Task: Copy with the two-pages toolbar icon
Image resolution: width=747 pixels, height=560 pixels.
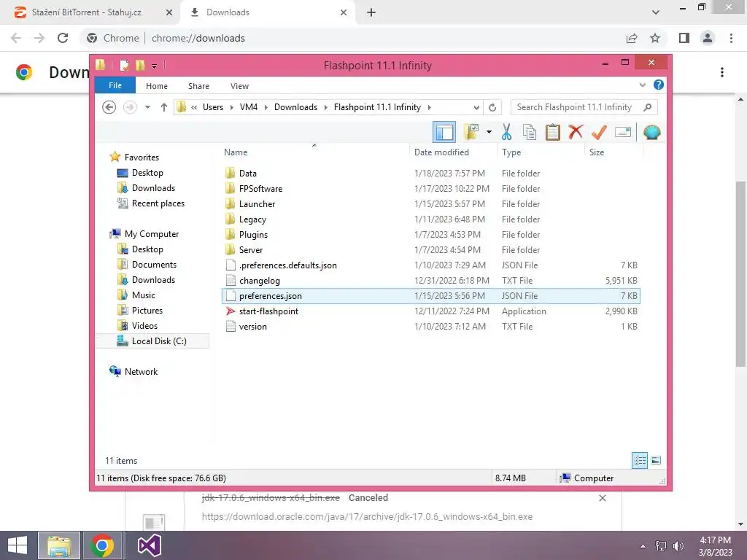Action: click(x=530, y=132)
